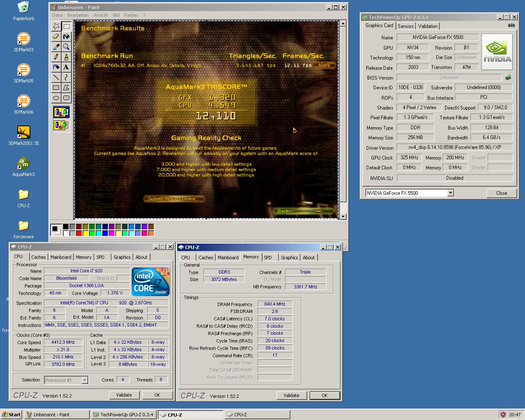Launch the AquaMark3 desktop shortcut
The height and width of the screenshot is (420, 525).
[x=23, y=167]
